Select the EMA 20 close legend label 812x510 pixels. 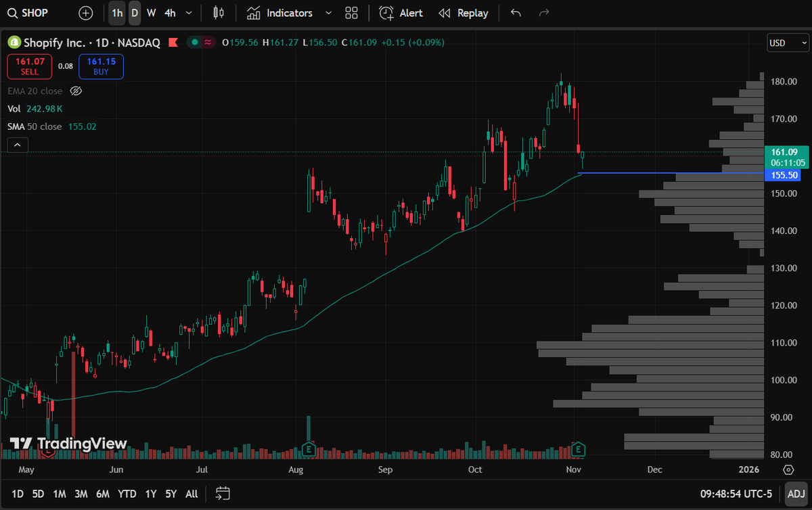35,91
